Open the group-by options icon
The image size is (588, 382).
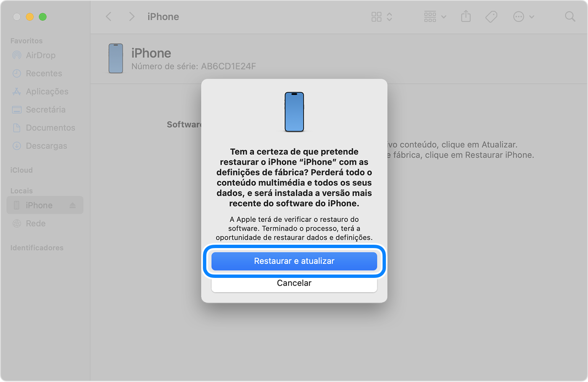point(430,17)
